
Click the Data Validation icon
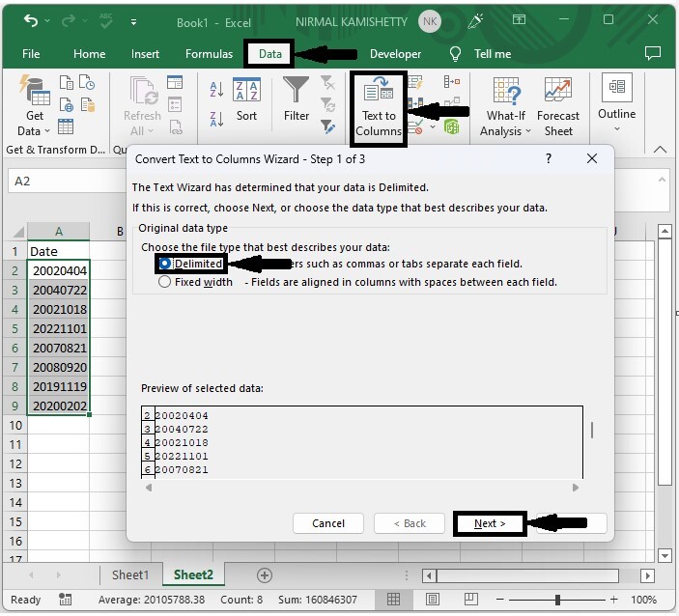click(x=415, y=127)
